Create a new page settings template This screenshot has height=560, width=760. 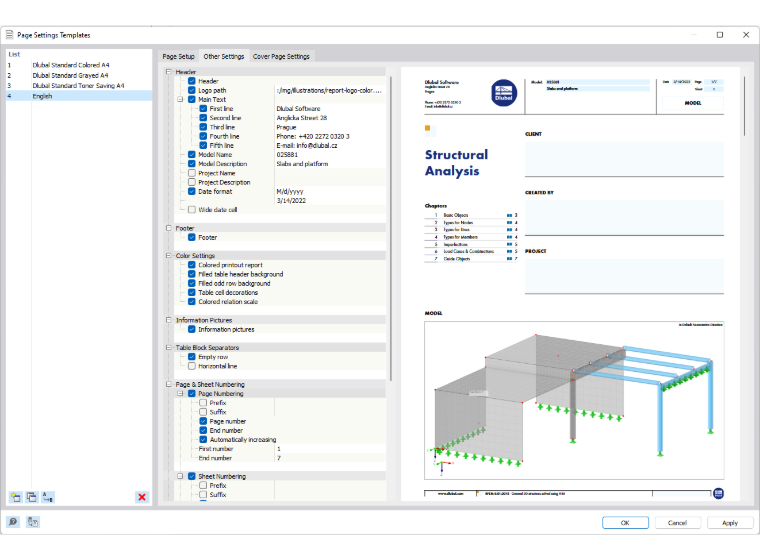point(16,497)
